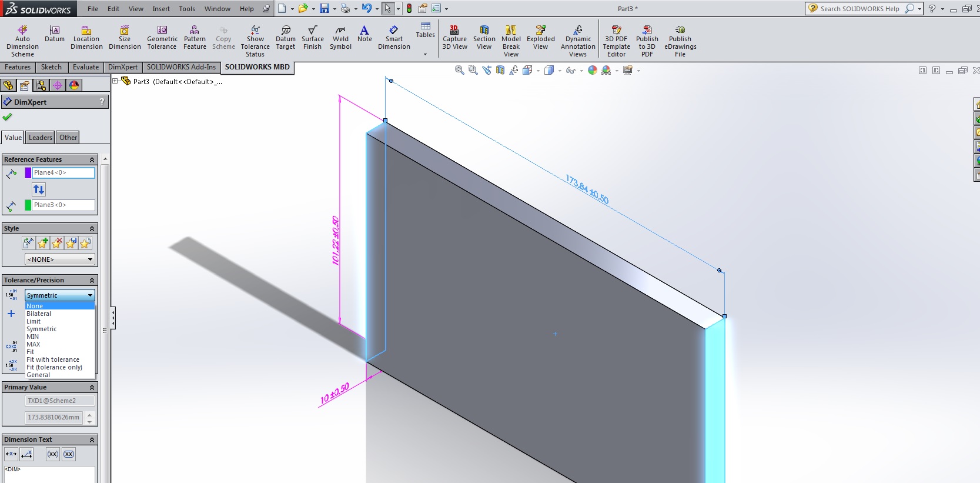
Task: Open the Insert menu
Action: pyautogui.click(x=161, y=9)
